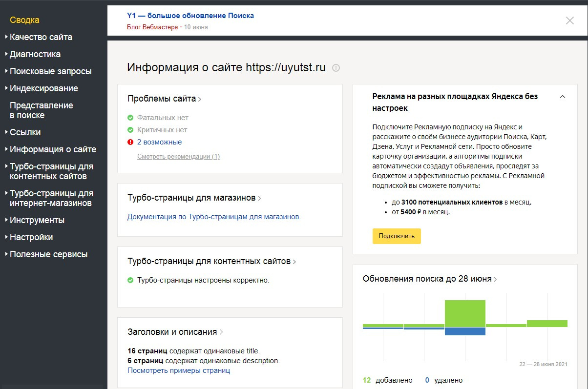The width and height of the screenshot is (588, 389).
Task: Click the 0 удалено counter
Action: coord(444,380)
